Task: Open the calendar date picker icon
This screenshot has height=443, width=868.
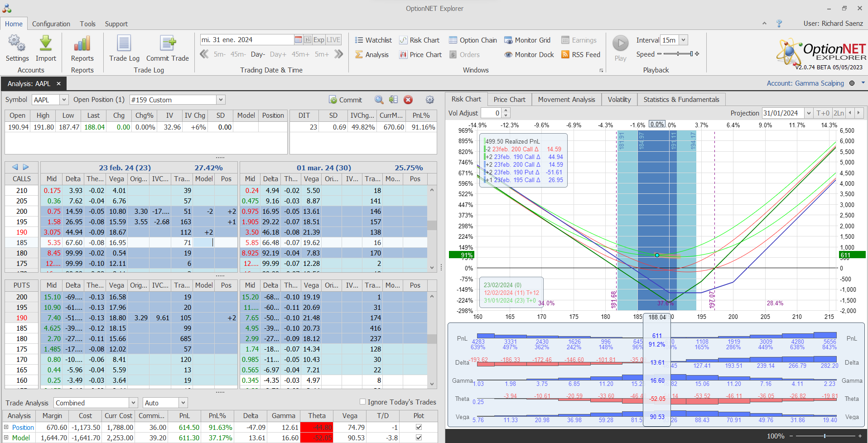Action: click(x=298, y=40)
